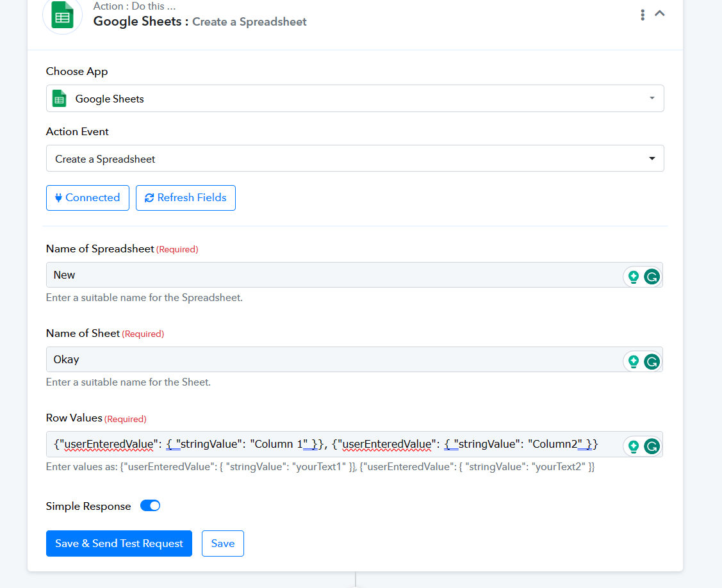Click the 'Name of Spreadsheet' field label

tap(100, 249)
